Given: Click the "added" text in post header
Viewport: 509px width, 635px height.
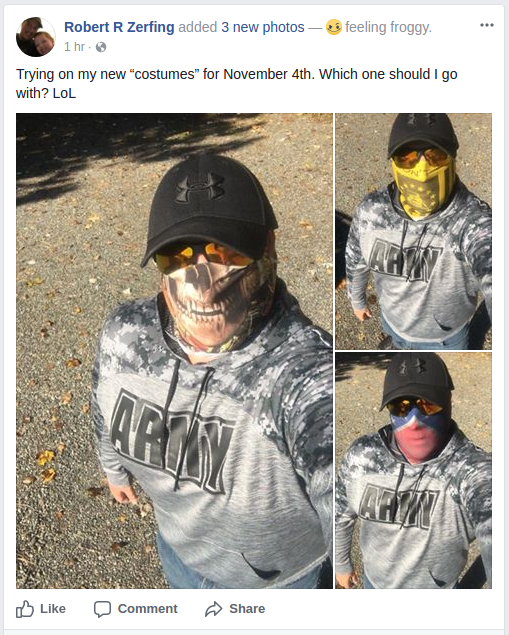Looking at the screenshot, I should pos(198,27).
